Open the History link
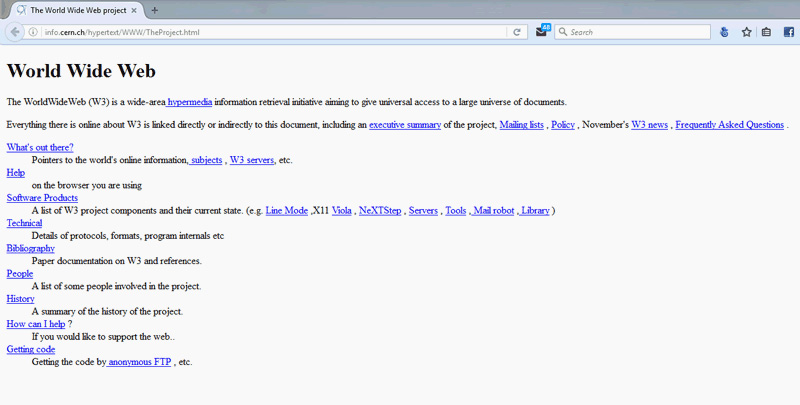This screenshot has height=405, width=800. (20, 299)
